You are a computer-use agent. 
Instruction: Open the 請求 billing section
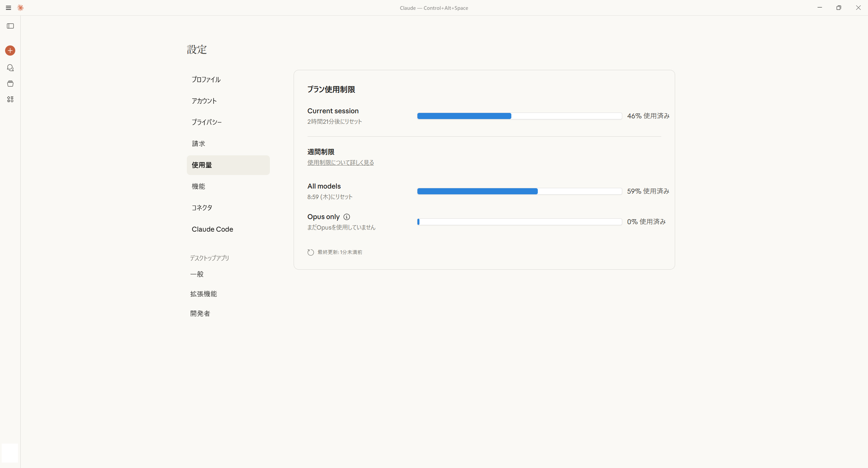199,143
